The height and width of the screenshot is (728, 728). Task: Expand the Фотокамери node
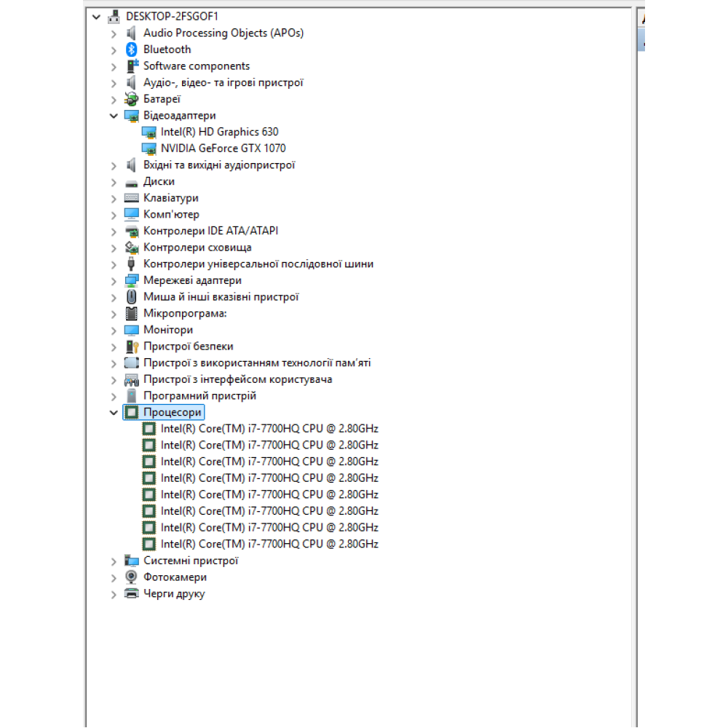click(114, 577)
